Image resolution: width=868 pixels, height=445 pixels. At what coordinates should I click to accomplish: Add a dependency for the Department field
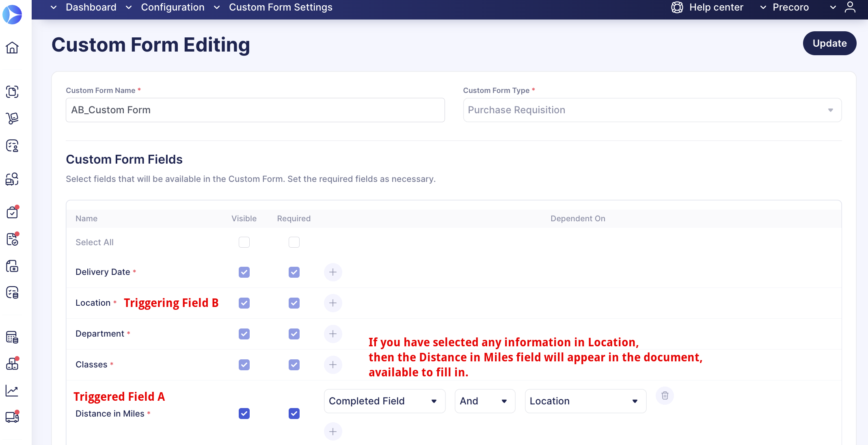(x=333, y=334)
